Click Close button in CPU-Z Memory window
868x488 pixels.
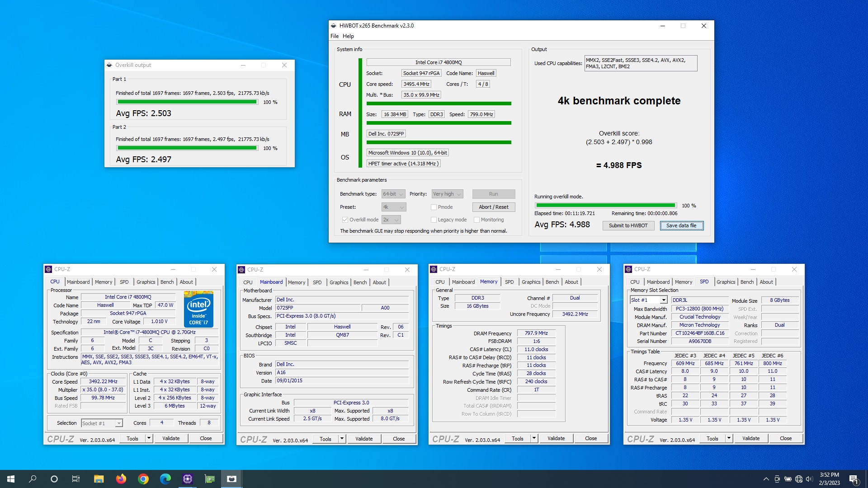(x=591, y=438)
